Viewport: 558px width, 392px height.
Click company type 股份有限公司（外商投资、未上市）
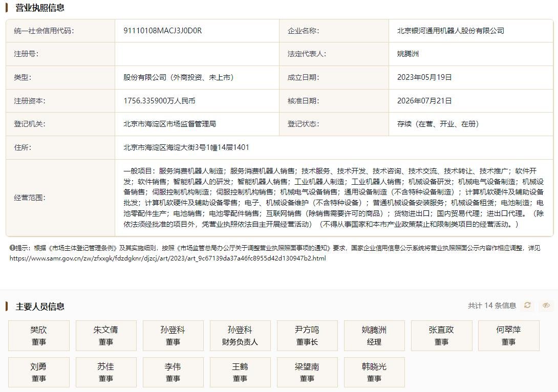(x=179, y=77)
